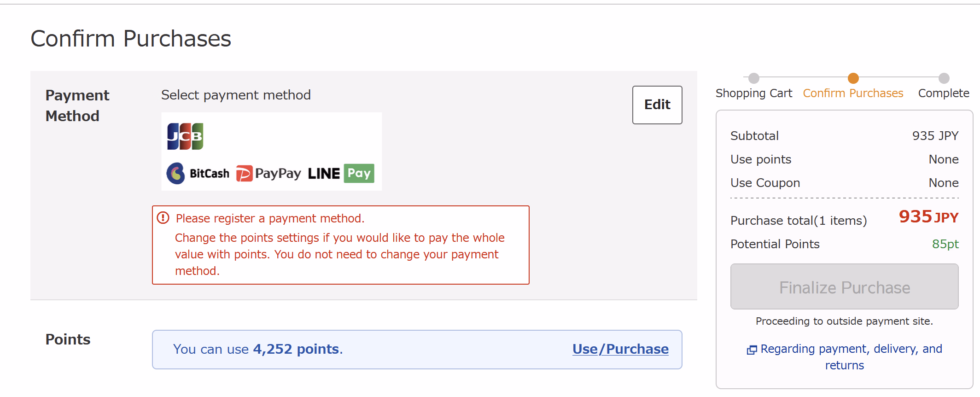Click the 4,252 points text
This screenshot has width=980, height=397.
pyautogui.click(x=296, y=349)
